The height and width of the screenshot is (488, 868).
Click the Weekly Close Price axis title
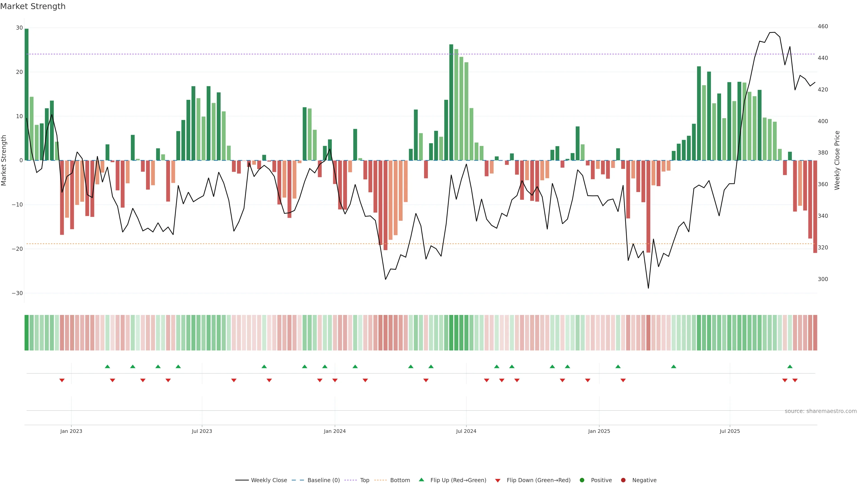click(837, 160)
